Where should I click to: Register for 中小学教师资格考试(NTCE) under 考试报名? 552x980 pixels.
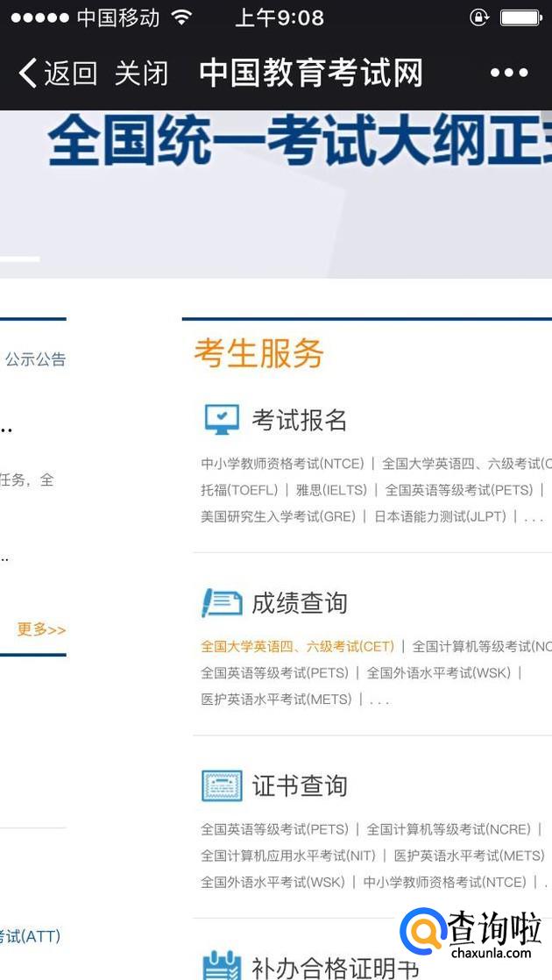pos(282,464)
